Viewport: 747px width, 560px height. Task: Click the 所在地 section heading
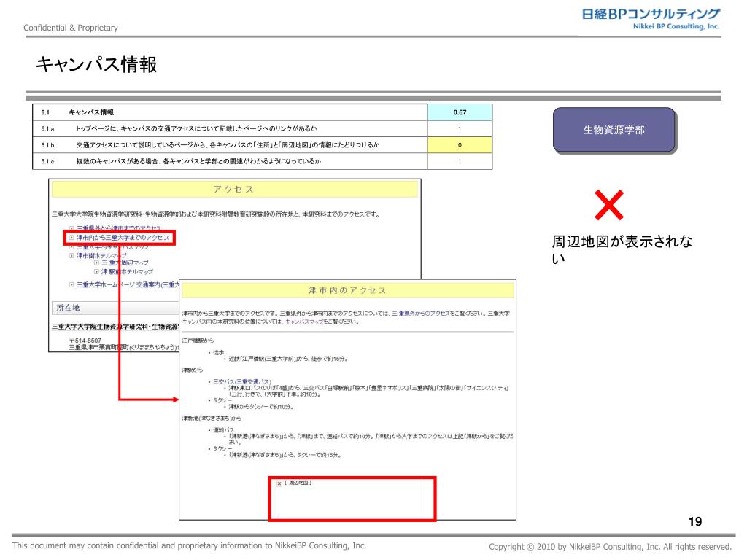68,308
